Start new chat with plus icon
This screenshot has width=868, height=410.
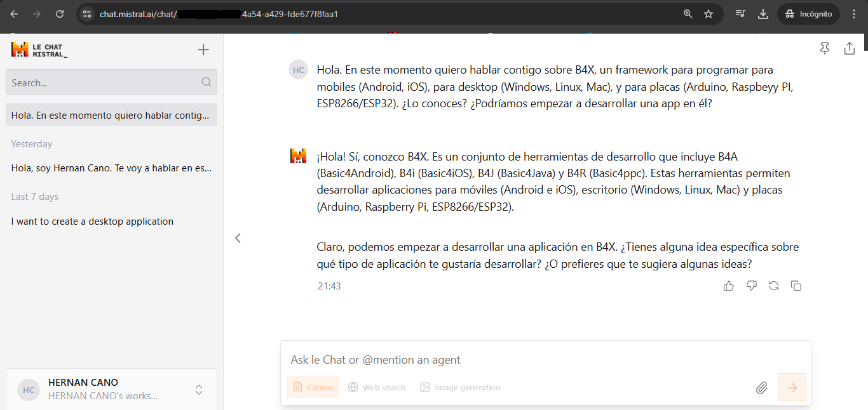coord(203,50)
